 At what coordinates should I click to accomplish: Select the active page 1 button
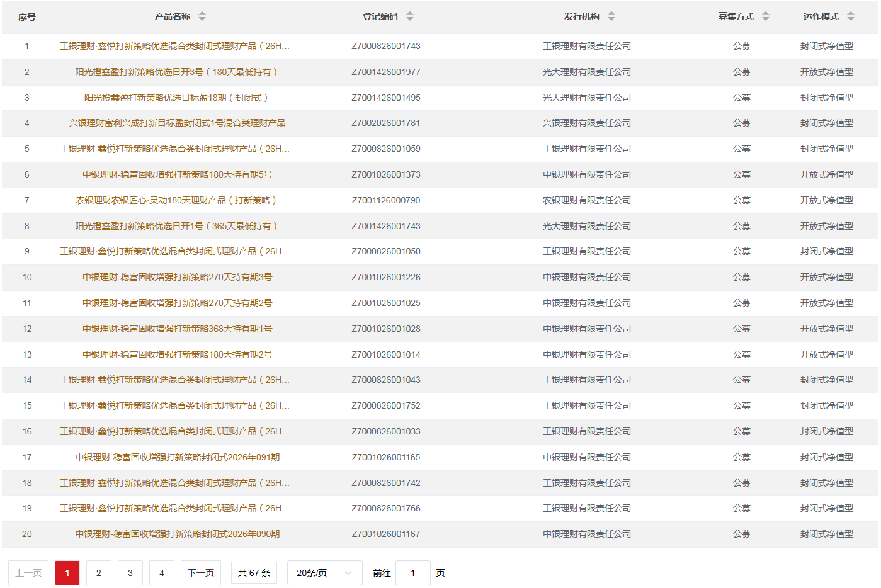point(67,573)
